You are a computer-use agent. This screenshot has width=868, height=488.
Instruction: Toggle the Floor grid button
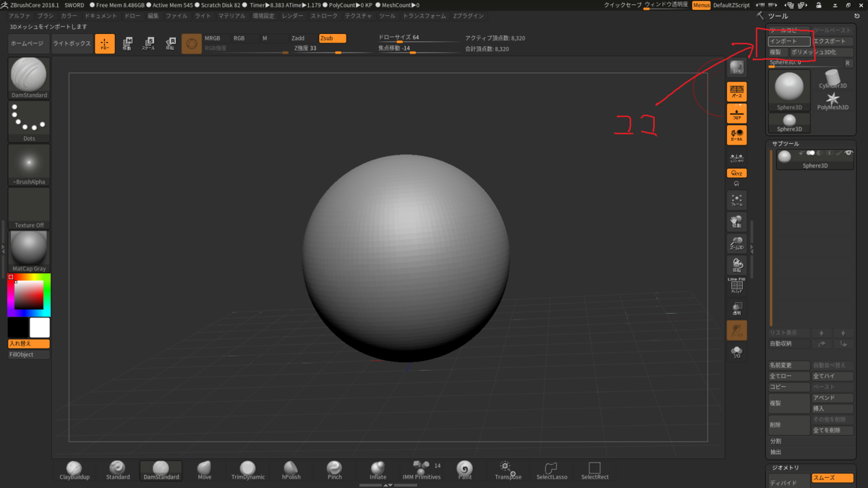pyautogui.click(x=736, y=114)
